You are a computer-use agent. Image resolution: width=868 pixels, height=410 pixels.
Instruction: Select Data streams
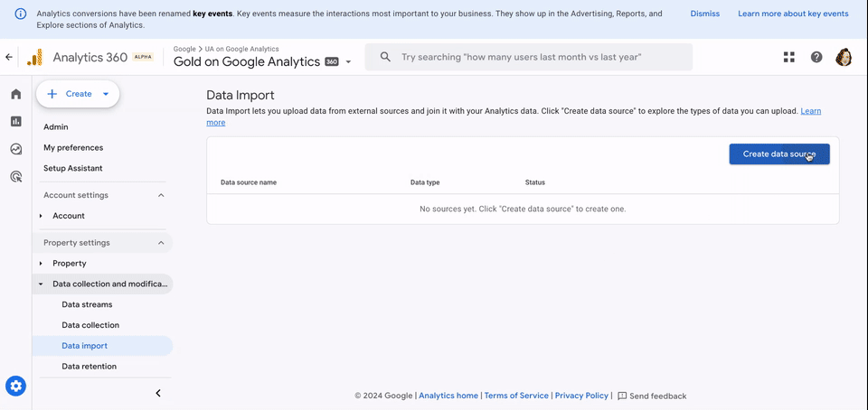tap(87, 304)
